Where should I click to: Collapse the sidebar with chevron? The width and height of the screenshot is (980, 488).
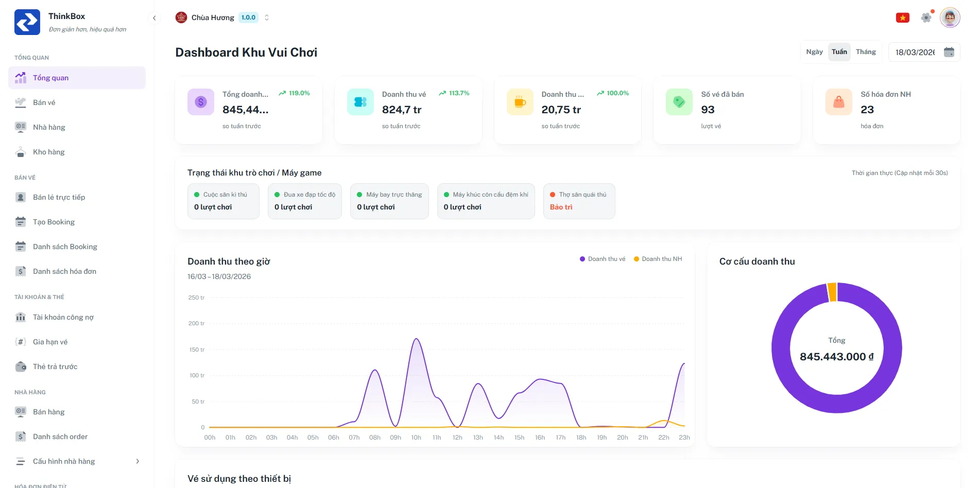[x=154, y=18]
